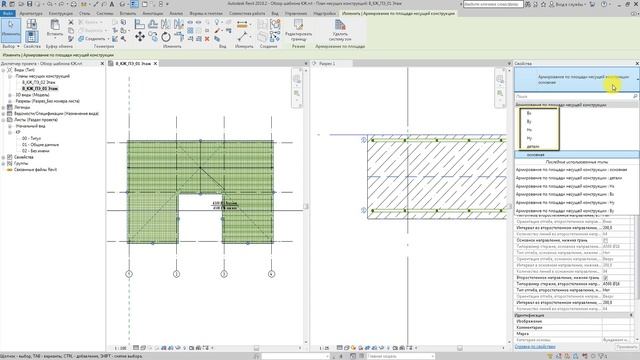Select type 'Ву' in type list

click(x=529, y=122)
